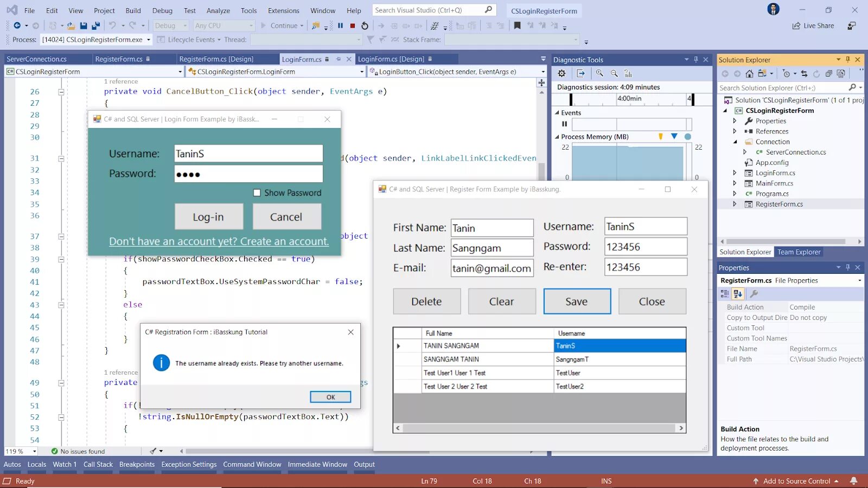Click the E-mail field in Register Form

[492, 268]
